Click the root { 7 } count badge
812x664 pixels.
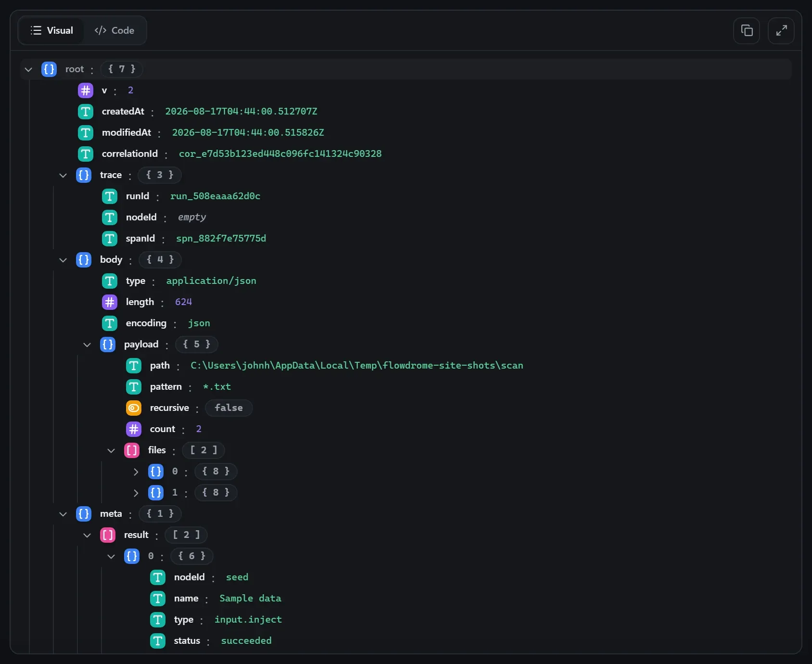pyautogui.click(x=122, y=69)
